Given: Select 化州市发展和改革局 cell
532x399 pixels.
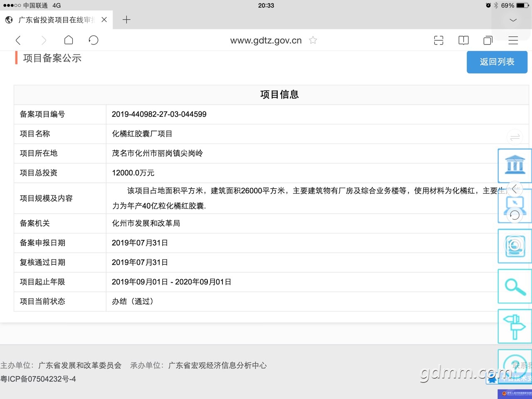Looking at the screenshot, I should coord(146,223).
